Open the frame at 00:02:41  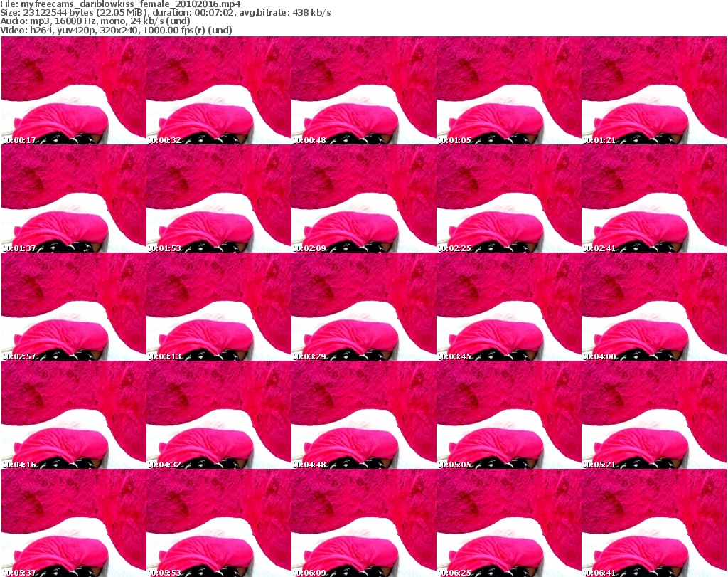[x=654, y=198]
